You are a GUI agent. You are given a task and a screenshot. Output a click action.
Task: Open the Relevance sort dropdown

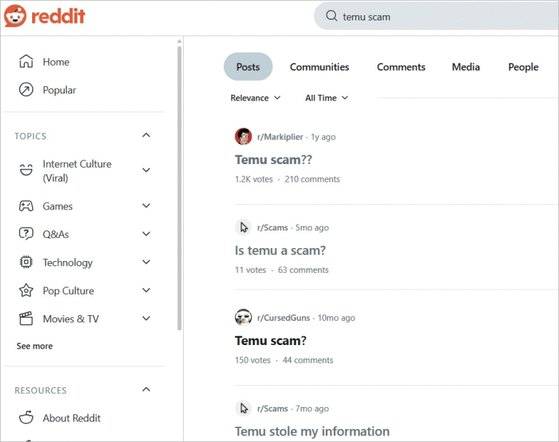click(x=255, y=98)
